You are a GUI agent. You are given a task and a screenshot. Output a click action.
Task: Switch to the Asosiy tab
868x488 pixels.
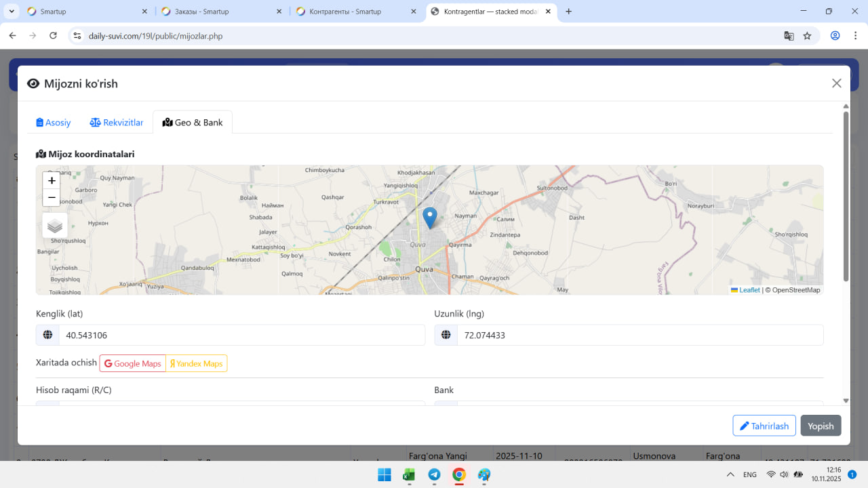(x=54, y=123)
